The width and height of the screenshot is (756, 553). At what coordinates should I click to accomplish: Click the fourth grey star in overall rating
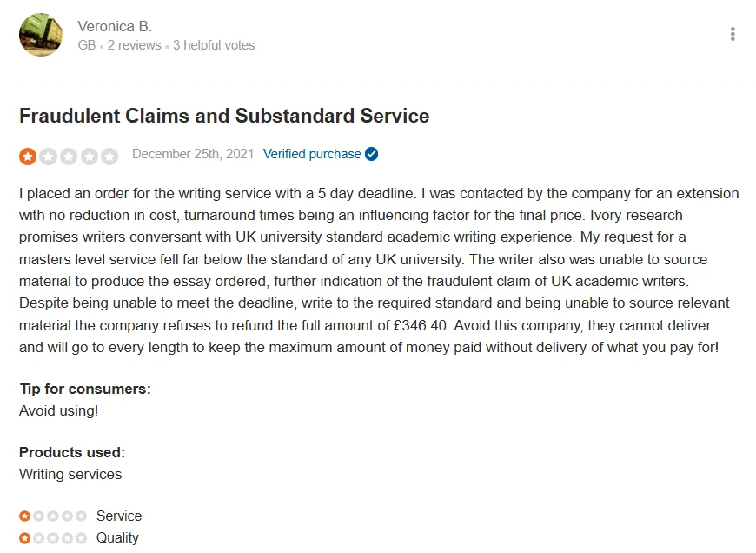90,157
